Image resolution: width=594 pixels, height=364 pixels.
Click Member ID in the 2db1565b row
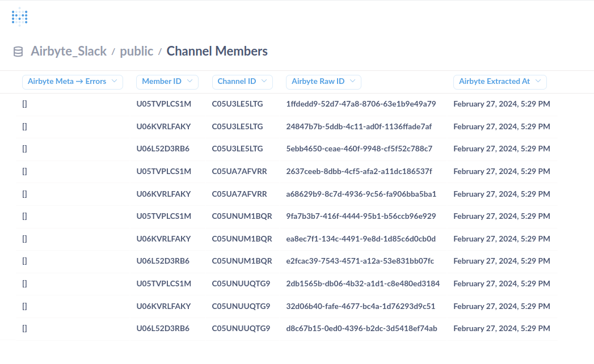(163, 283)
